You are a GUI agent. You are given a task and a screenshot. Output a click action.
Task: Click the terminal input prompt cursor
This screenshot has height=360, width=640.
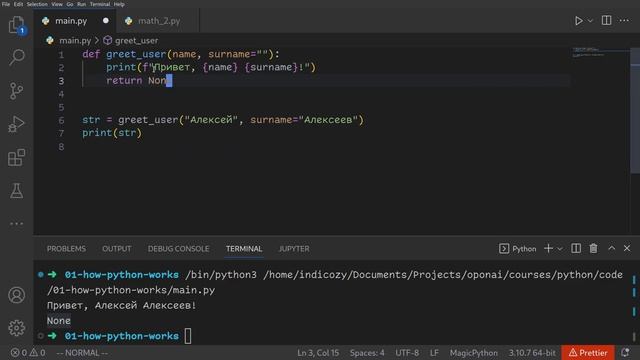[188, 336]
